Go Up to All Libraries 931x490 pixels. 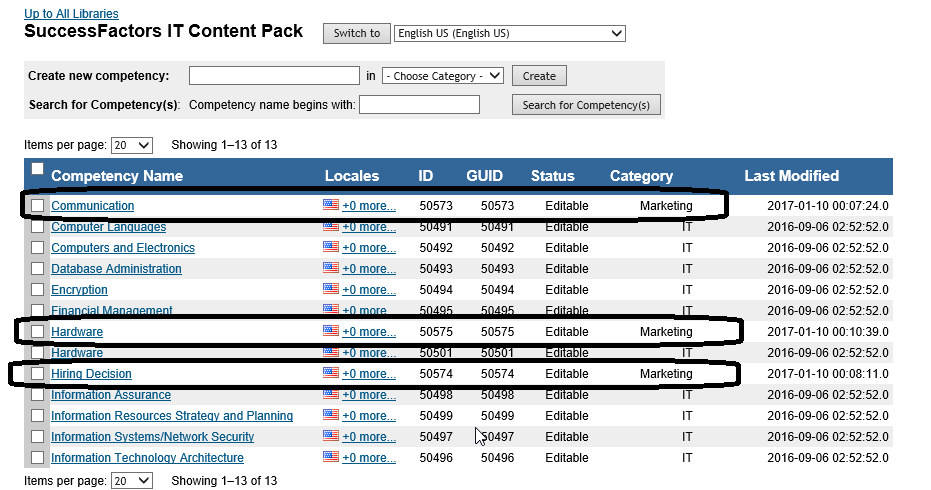tap(71, 13)
